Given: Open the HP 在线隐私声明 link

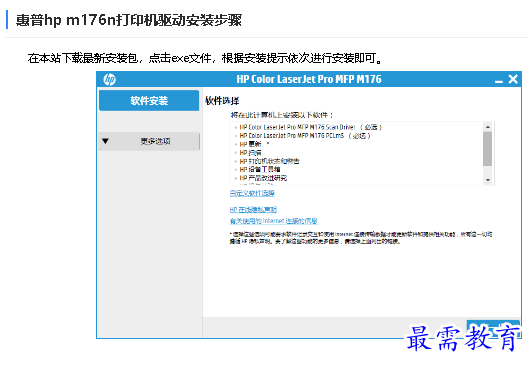Looking at the screenshot, I should pos(253,209).
